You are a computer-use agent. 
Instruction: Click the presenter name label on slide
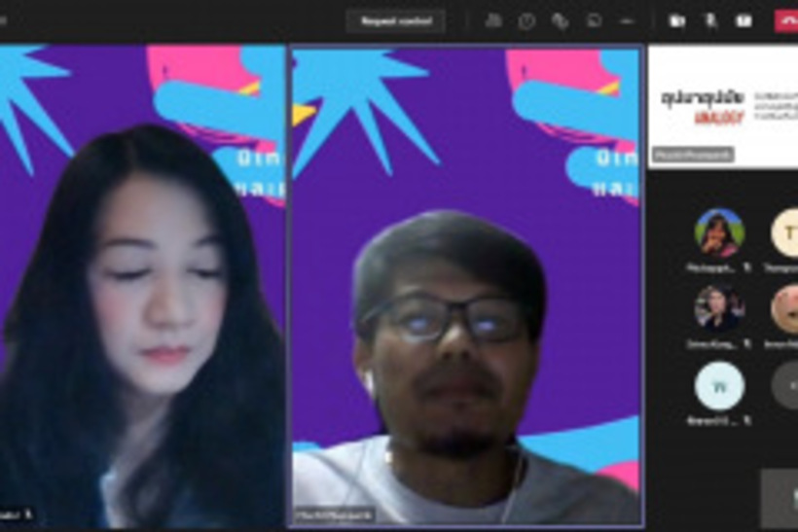click(x=693, y=155)
